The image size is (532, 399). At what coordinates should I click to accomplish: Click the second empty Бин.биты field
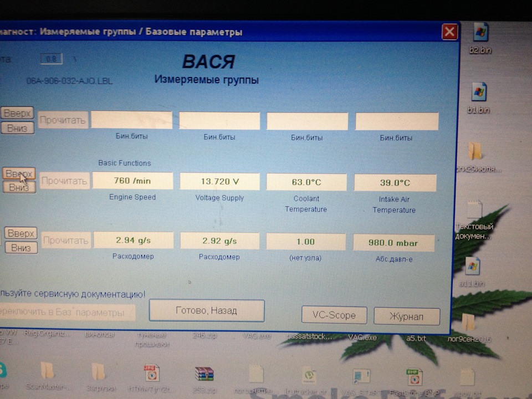coord(219,121)
